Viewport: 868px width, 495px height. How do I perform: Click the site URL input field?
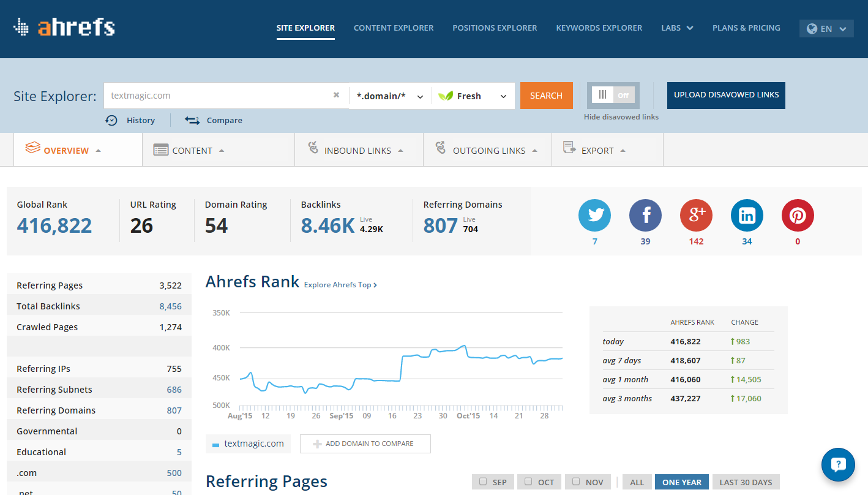coord(226,96)
